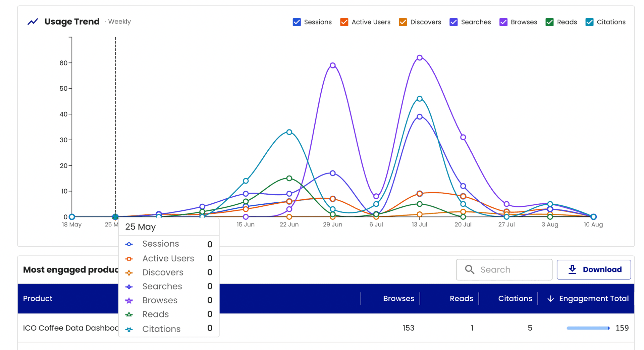Uncheck the Reads legend checkbox

(549, 22)
